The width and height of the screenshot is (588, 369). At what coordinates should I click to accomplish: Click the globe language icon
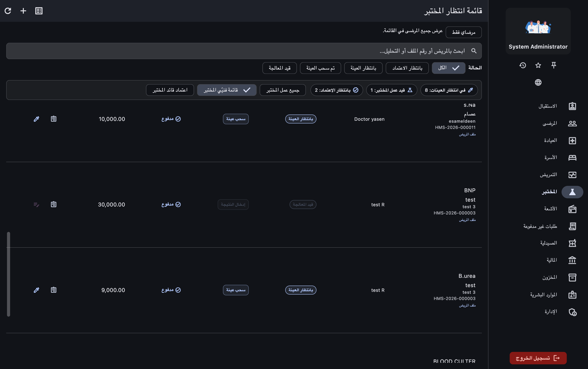[x=538, y=82]
